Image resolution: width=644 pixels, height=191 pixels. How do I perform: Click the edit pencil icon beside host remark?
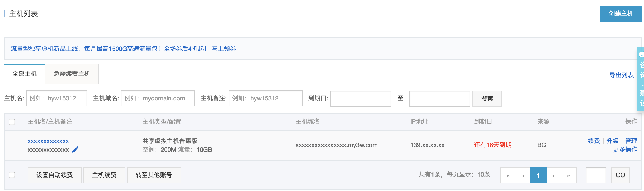[x=75, y=149]
